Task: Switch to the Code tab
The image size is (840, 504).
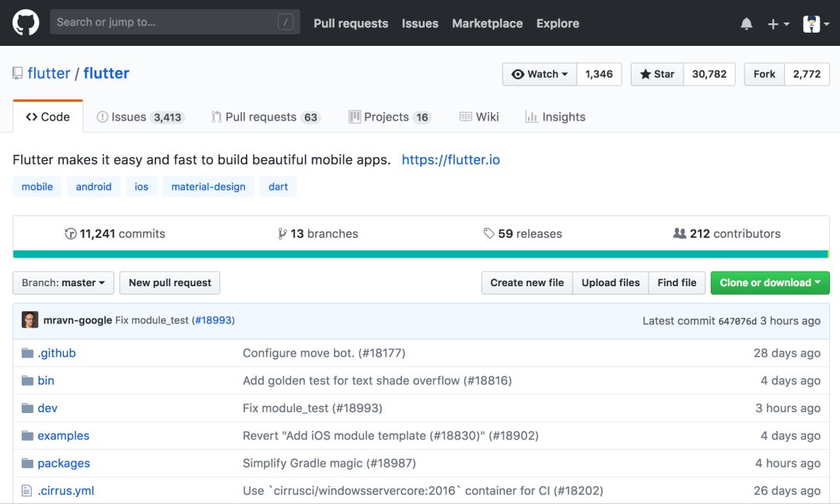Action: pos(47,117)
